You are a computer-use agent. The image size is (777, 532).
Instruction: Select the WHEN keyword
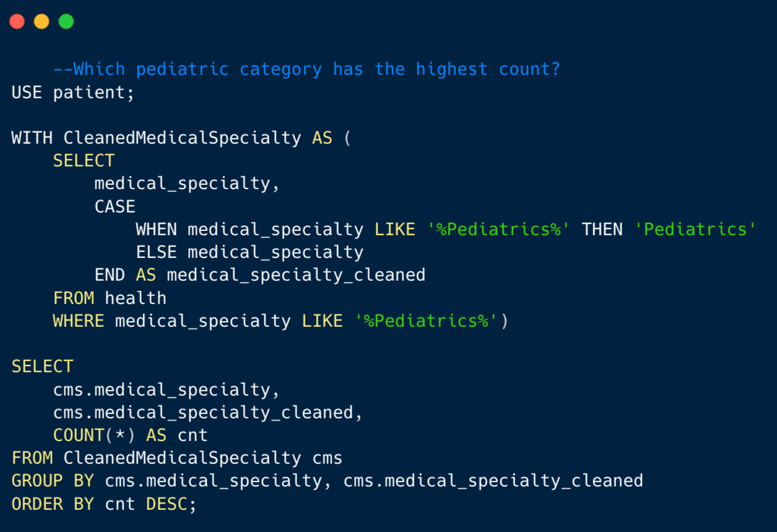tap(156, 230)
